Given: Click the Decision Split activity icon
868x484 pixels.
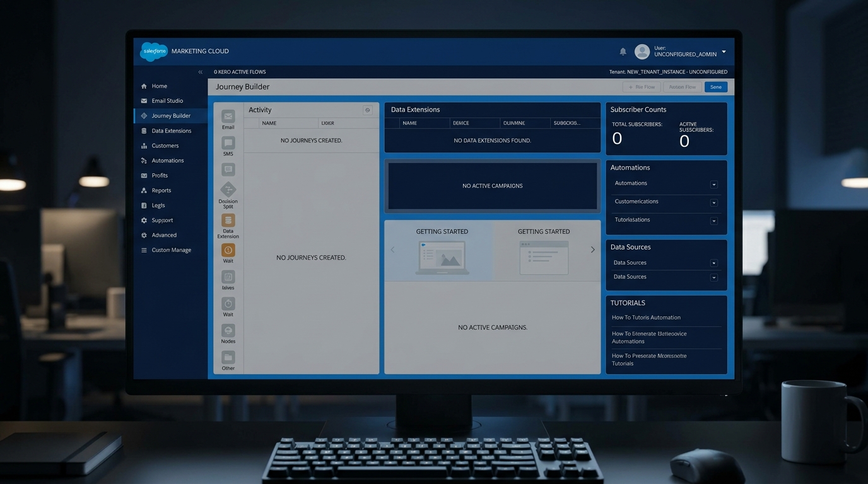Looking at the screenshot, I should 228,189.
